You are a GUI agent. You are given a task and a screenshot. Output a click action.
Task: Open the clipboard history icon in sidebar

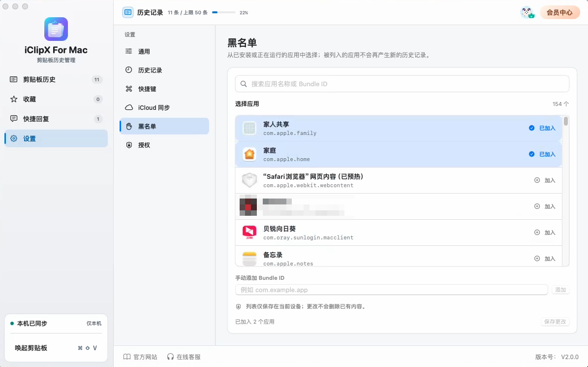click(13, 79)
